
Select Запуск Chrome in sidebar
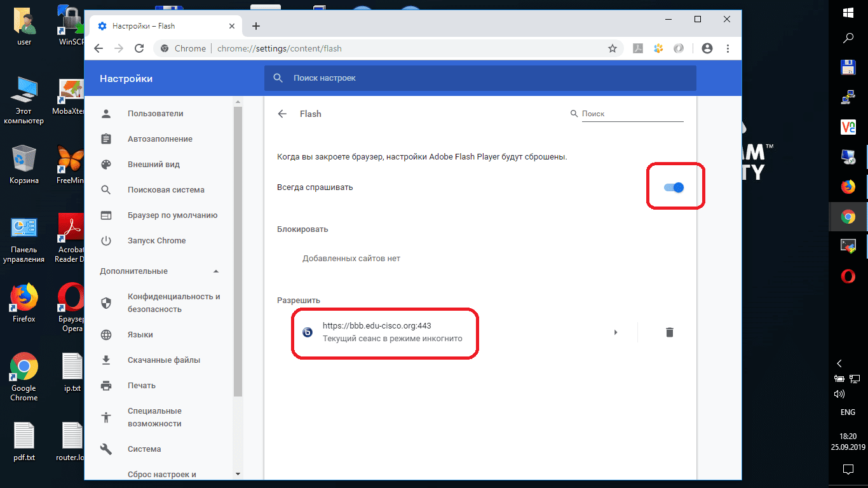[156, 241]
